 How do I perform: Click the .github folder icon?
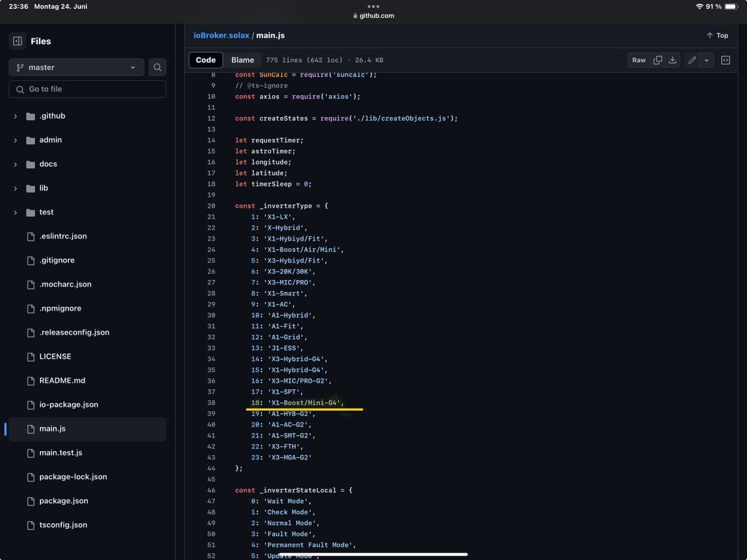coord(31,116)
